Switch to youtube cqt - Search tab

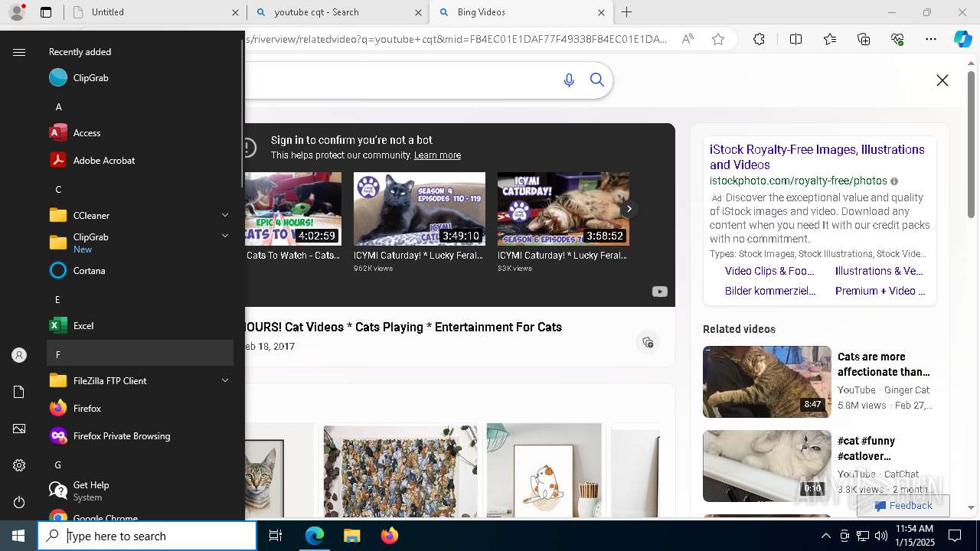point(338,12)
